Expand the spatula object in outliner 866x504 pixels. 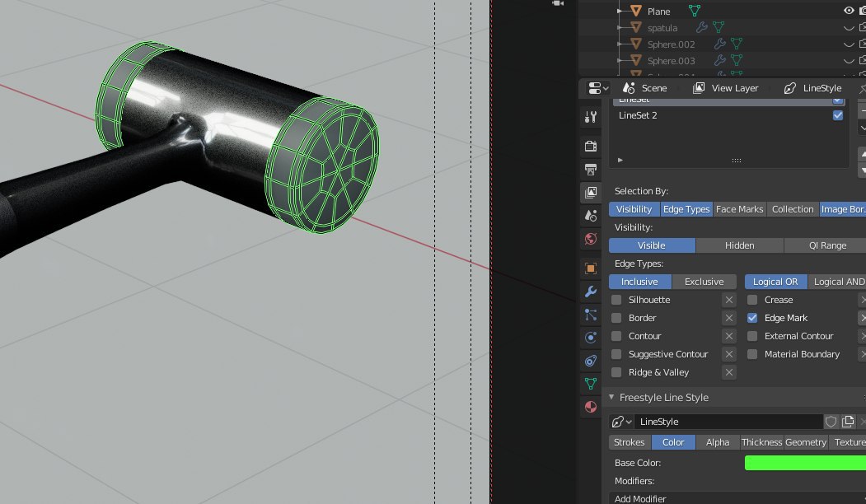(x=620, y=27)
